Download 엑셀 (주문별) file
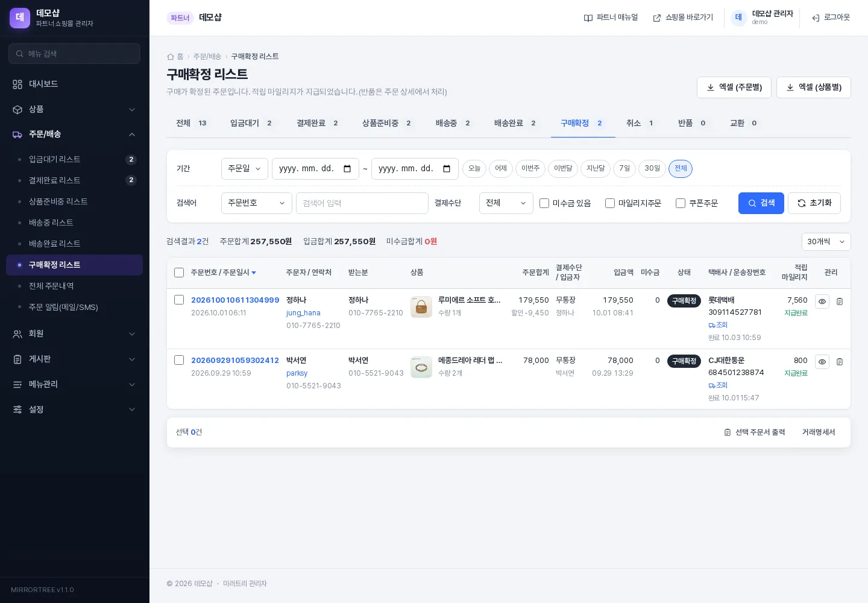The image size is (868, 603). pyautogui.click(x=734, y=87)
